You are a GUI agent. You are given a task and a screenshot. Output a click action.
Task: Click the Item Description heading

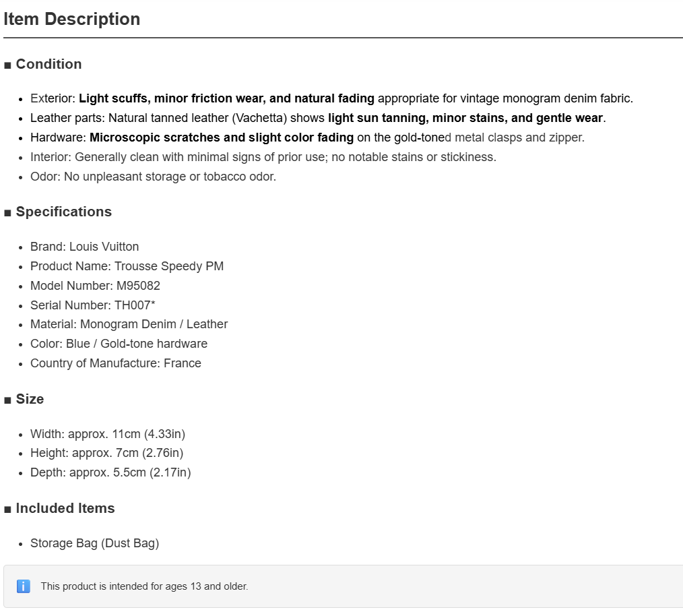pyautogui.click(x=72, y=19)
